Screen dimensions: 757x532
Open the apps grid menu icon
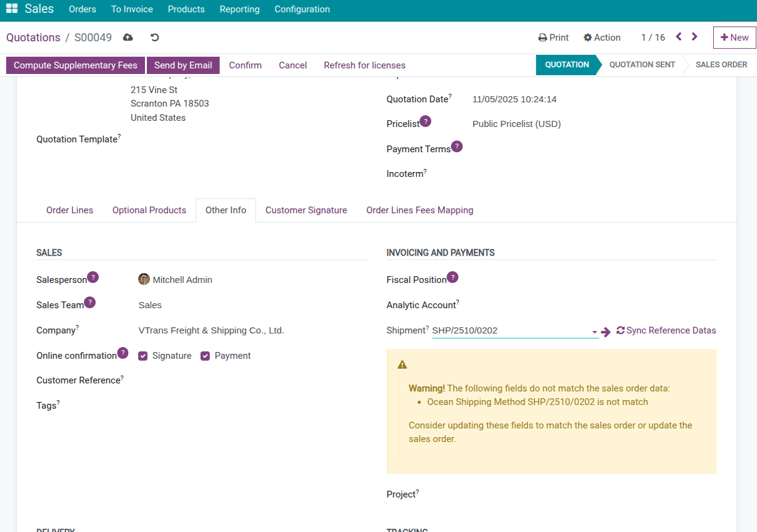(x=12, y=9)
